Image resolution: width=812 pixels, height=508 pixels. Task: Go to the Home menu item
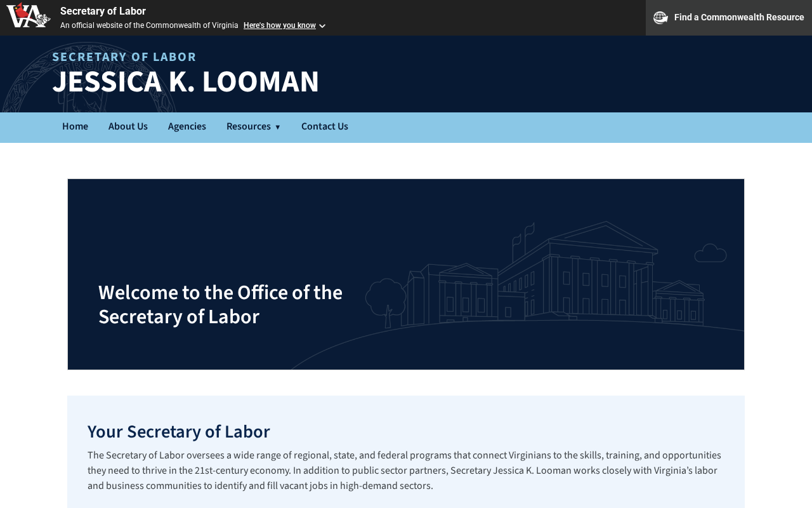pyautogui.click(x=75, y=127)
